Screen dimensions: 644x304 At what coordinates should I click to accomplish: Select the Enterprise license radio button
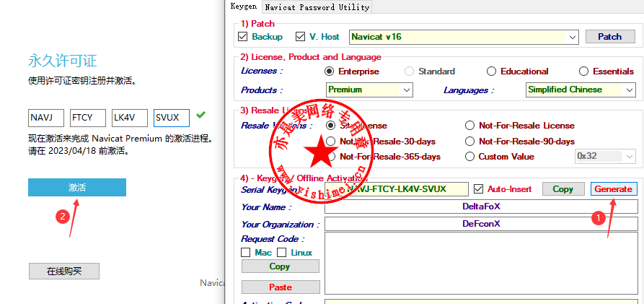[x=329, y=71]
